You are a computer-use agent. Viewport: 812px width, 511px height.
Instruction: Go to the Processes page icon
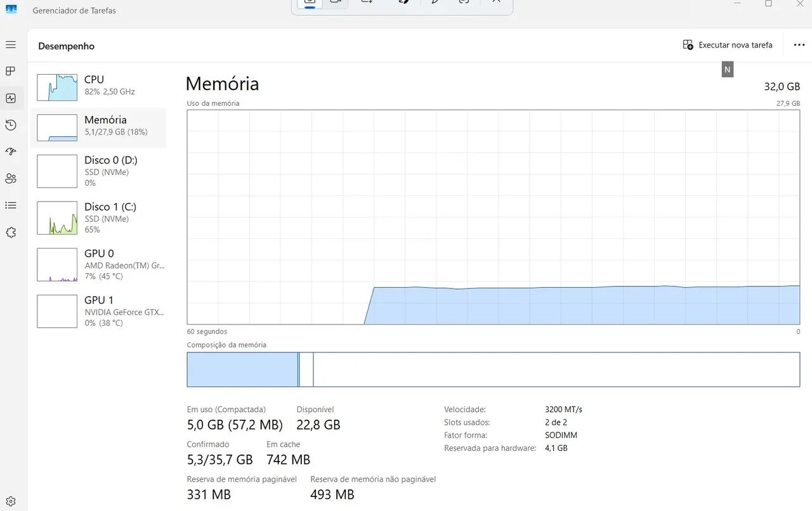point(10,71)
